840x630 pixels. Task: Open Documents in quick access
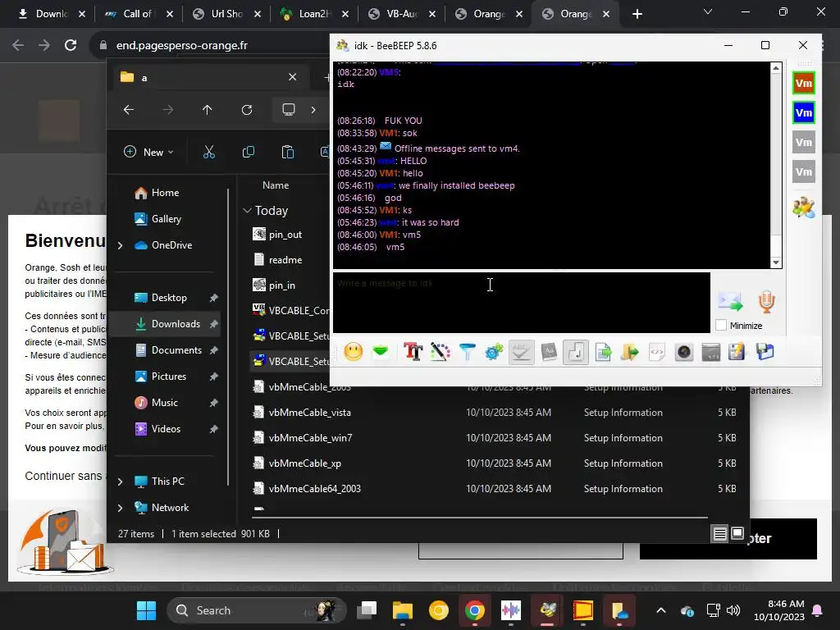click(x=176, y=349)
